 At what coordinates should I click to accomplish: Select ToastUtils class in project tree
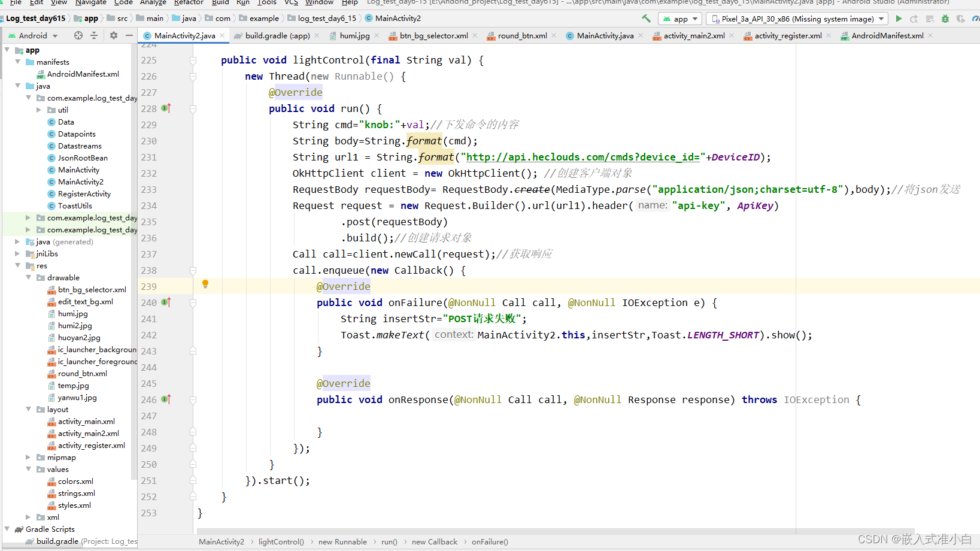75,205
